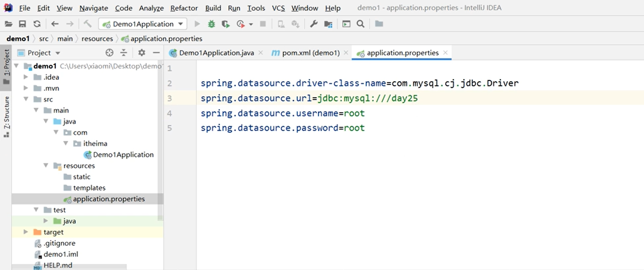Open Settings via the wrench icon
This screenshot has width=644, height=270.
[314, 24]
